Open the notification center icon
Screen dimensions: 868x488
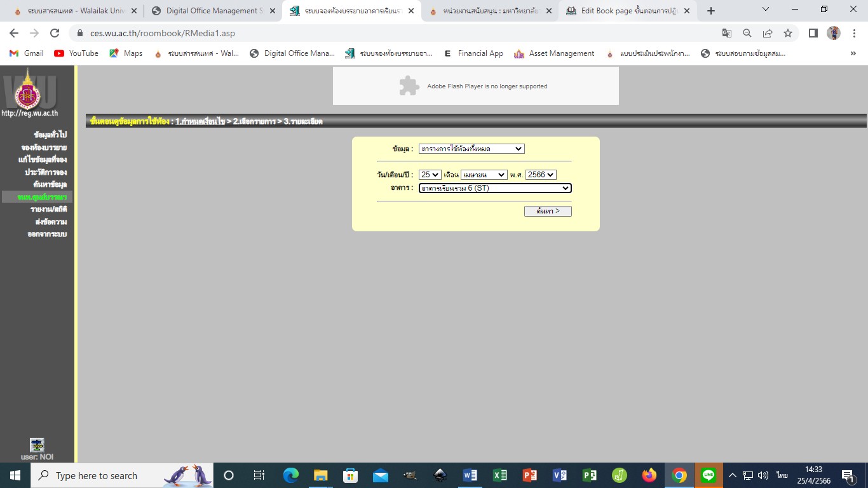coord(848,475)
